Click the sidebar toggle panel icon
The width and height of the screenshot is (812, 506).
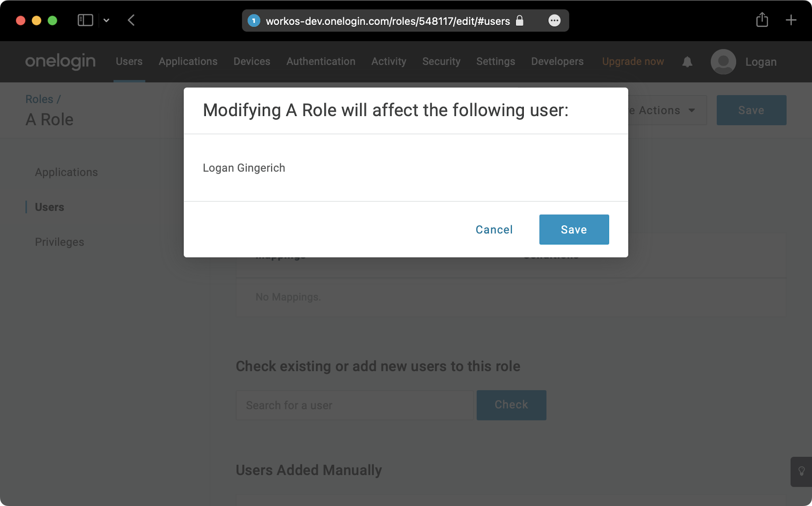pyautogui.click(x=85, y=20)
